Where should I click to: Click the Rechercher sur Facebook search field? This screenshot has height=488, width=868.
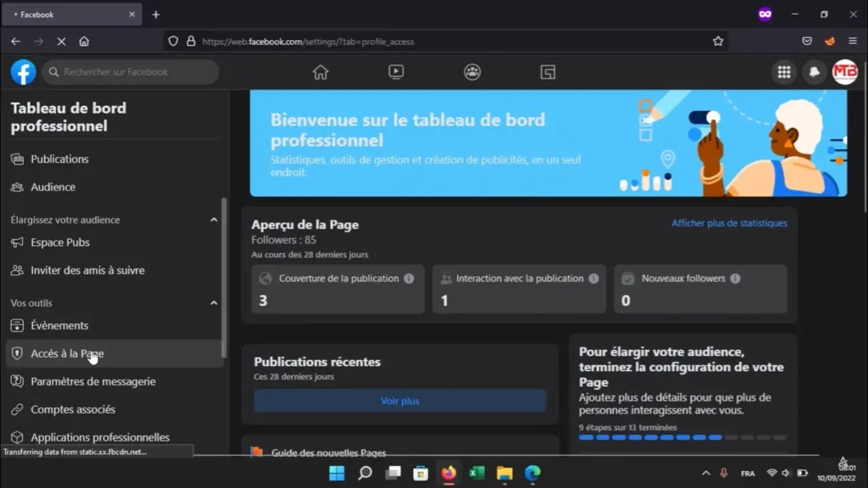tap(130, 72)
